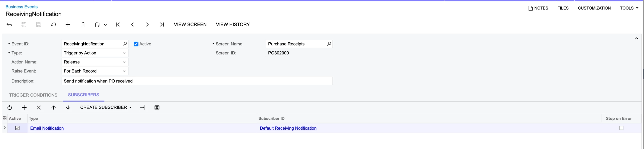Go to the last record

[x=162, y=25]
